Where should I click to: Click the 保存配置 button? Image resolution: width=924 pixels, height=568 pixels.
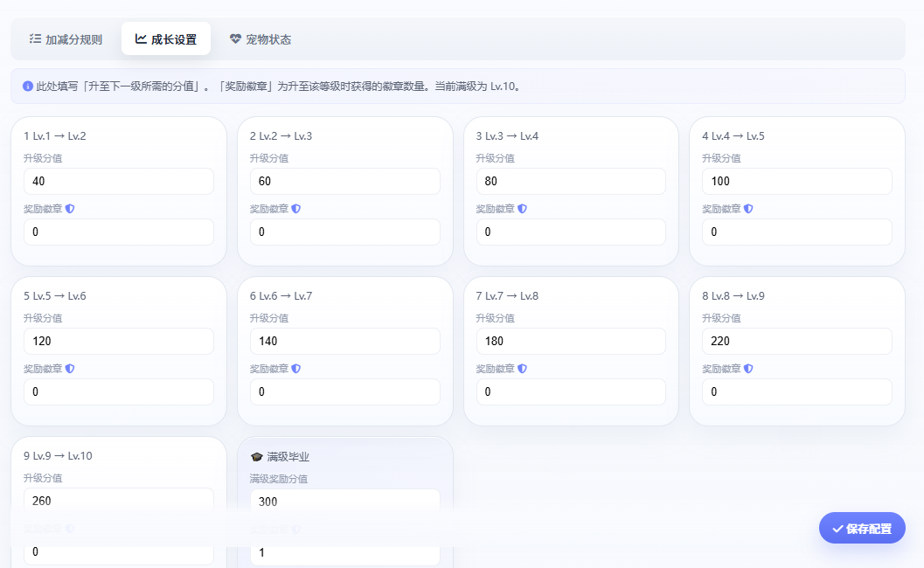(x=862, y=529)
